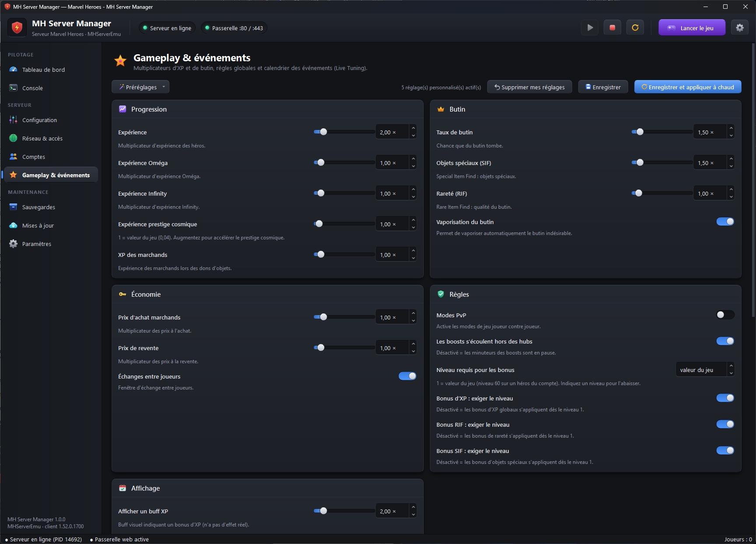Click the Objets spéciaux (SIF) value field
The image size is (756, 544).
tap(710, 163)
